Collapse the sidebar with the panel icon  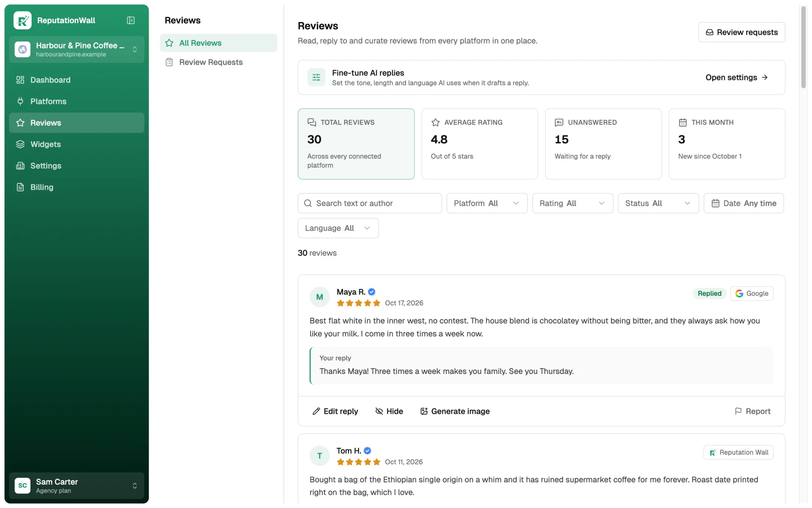(131, 20)
